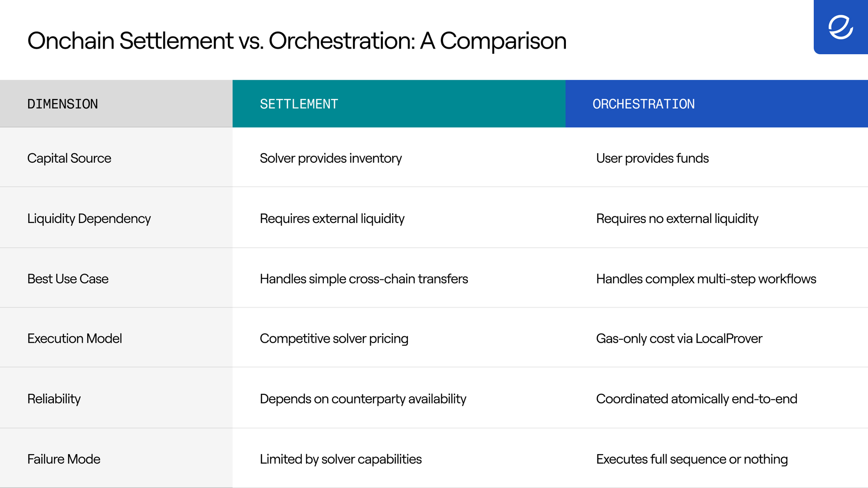Screen dimensions: 868x488
Task: Click the blue ORCHESTRATION column header
Action: [x=717, y=104]
